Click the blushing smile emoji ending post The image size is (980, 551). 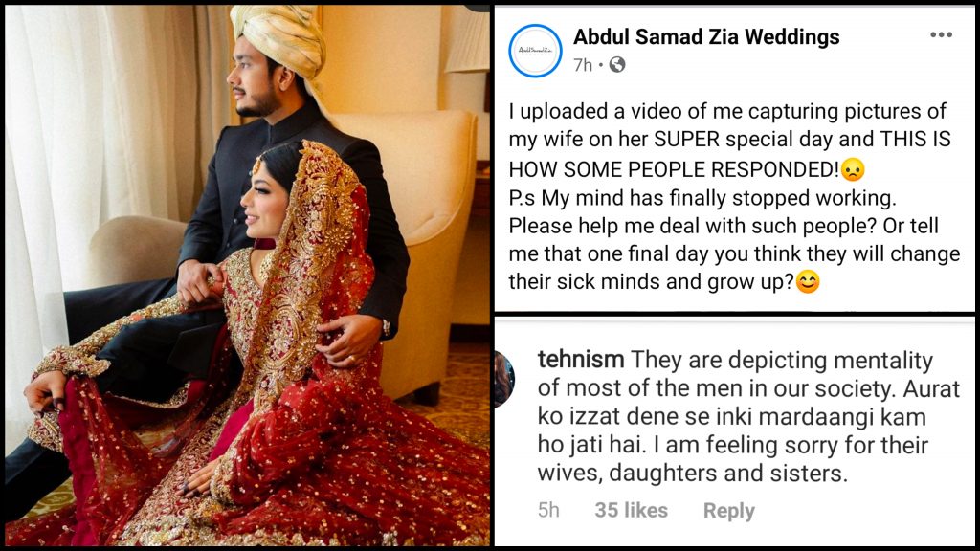(x=808, y=282)
